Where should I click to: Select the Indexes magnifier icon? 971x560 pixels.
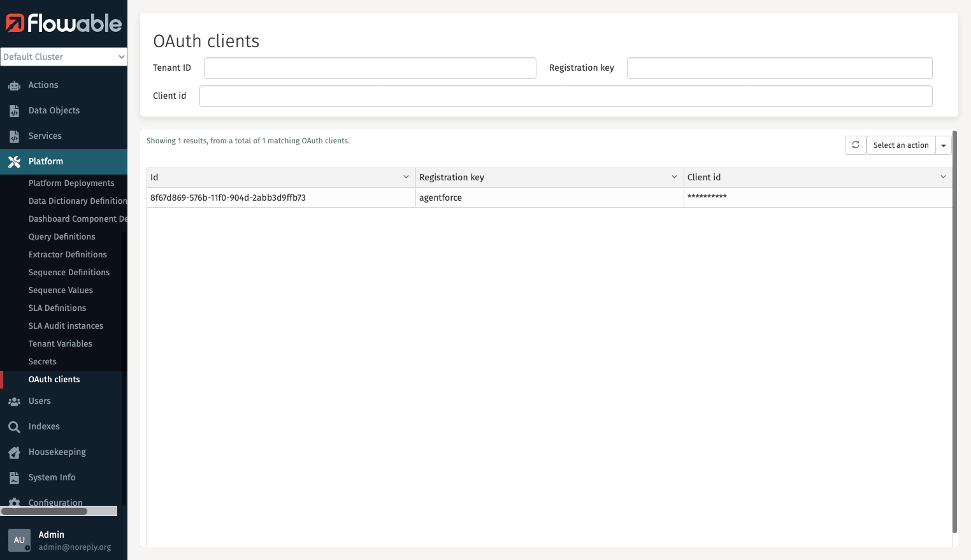pos(15,426)
